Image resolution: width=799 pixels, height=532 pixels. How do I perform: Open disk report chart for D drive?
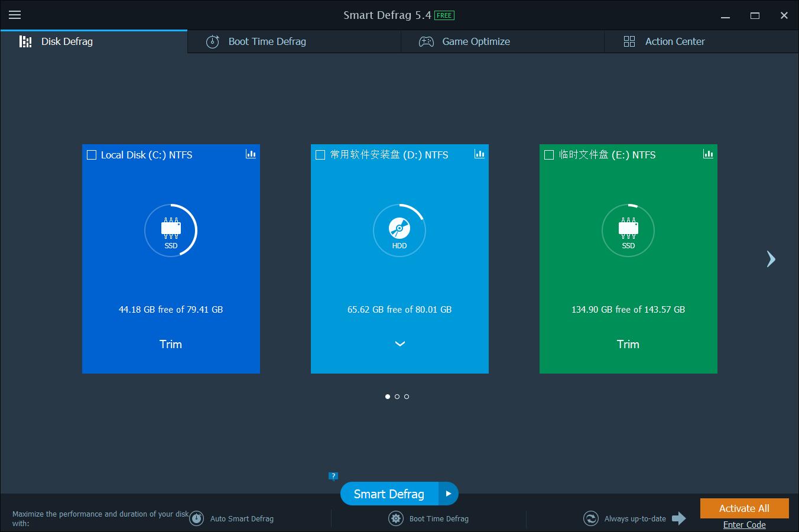pyautogui.click(x=479, y=154)
